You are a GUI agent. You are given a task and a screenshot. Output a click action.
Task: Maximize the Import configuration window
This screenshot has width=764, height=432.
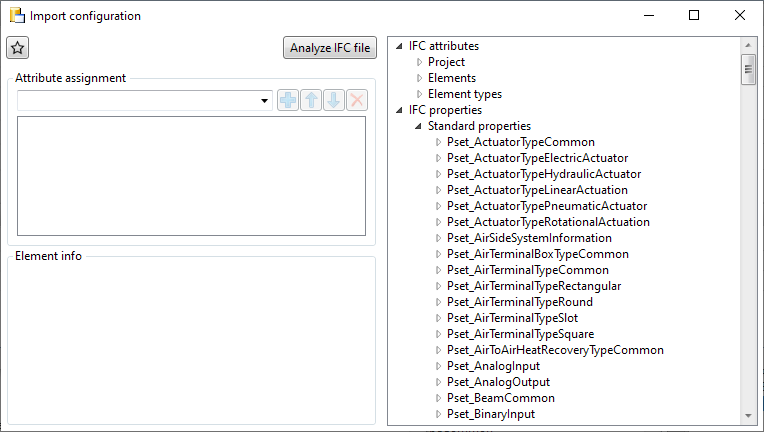click(694, 16)
